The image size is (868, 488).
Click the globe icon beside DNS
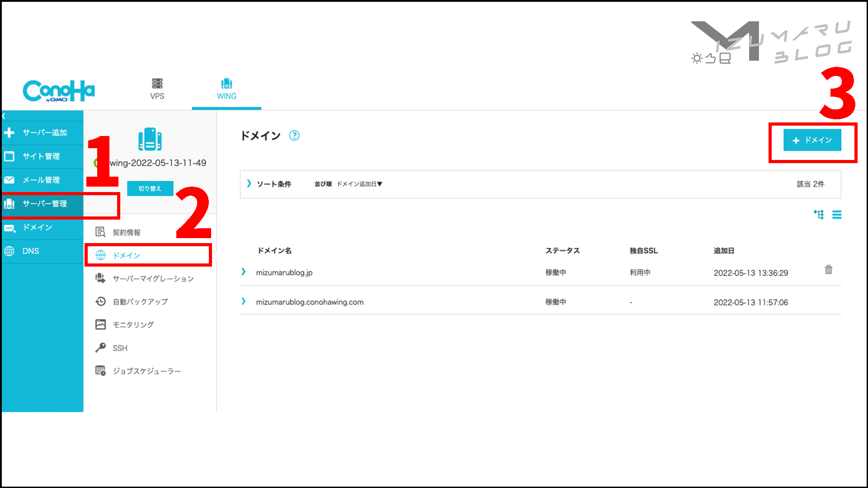tap(9, 251)
